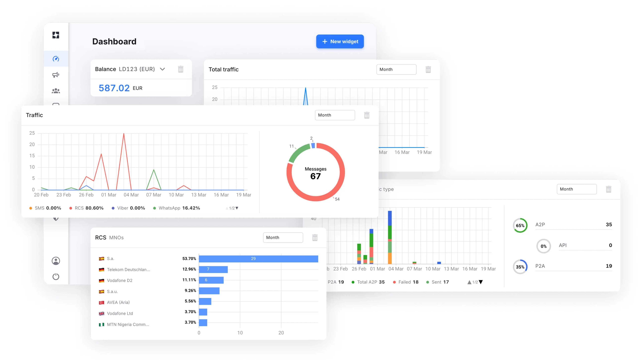The width and height of the screenshot is (641, 364).
Task: Open the contacts group sidebar icon
Action: [x=56, y=91]
